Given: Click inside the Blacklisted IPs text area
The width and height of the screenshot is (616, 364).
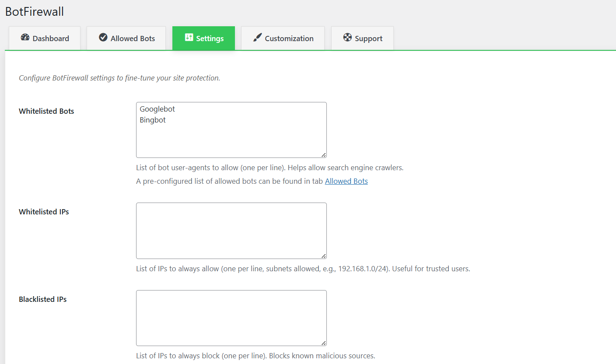Looking at the screenshot, I should [231, 318].
